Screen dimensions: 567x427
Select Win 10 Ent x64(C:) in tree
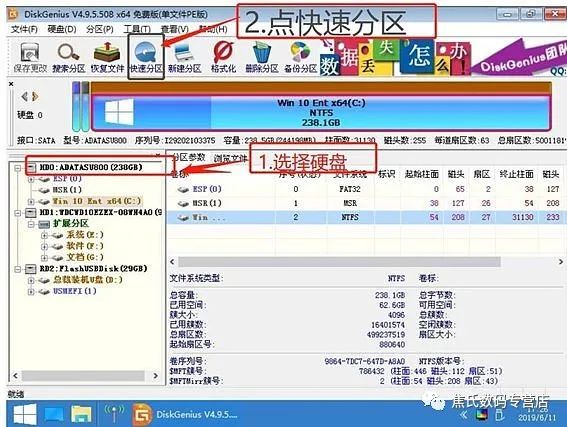tap(97, 201)
